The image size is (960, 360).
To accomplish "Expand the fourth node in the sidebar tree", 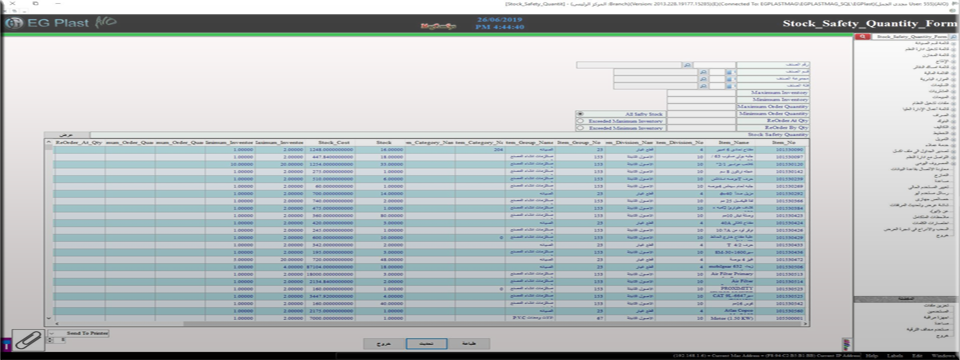I will (x=953, y=61).
